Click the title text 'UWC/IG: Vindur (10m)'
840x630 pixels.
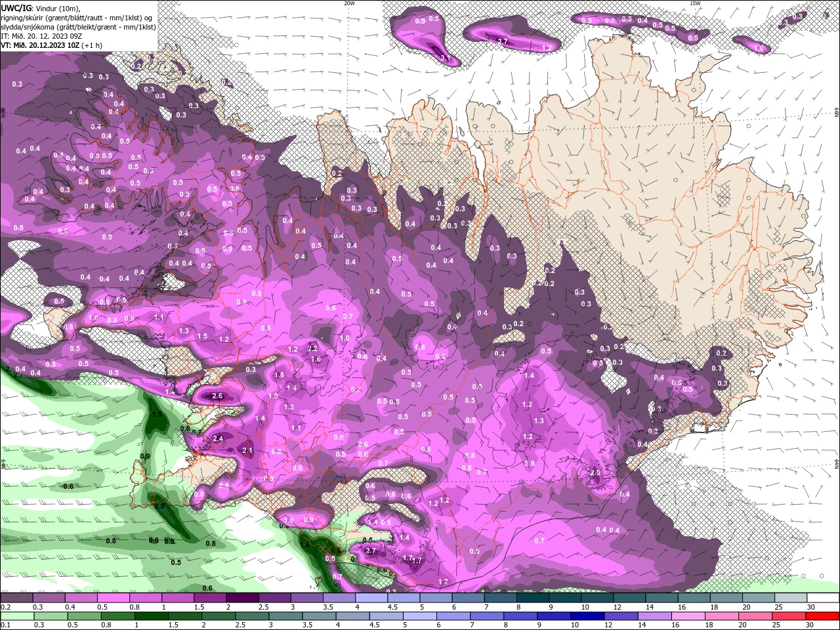[x=41, y=8]
